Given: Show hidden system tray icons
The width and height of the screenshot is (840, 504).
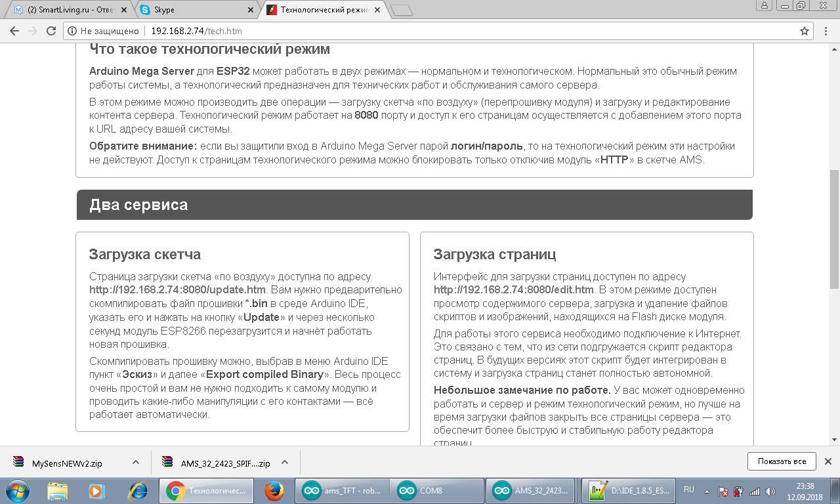Looking at the screenshot, I should [x=707, y=491].
